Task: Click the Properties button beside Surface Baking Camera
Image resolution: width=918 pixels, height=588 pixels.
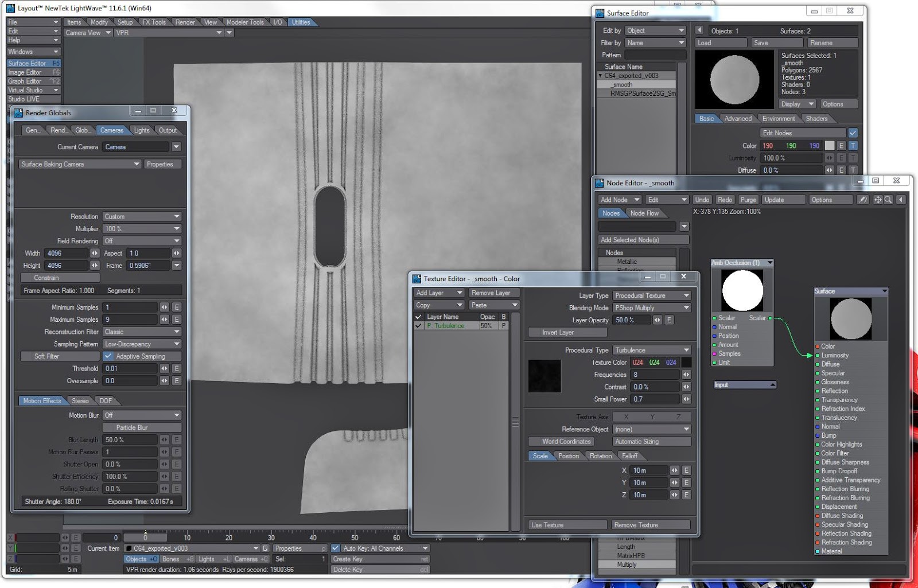Action: click(x=162, y=164)
